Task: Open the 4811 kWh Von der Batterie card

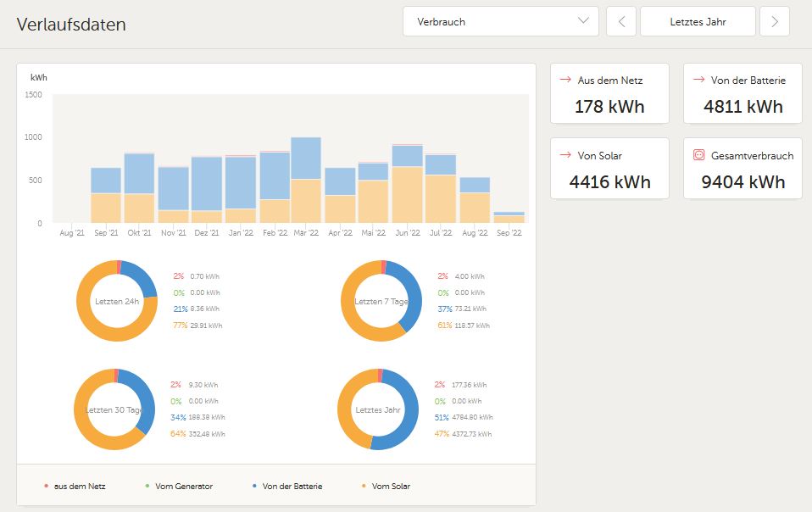Action: tap(742, 94)
